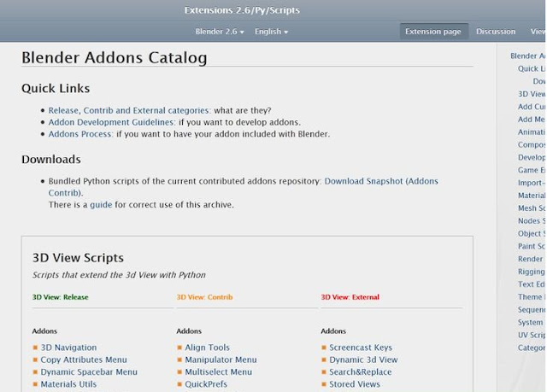547x392 pixels.
Task: Open the Addons Process link
Action: (80, 134)
